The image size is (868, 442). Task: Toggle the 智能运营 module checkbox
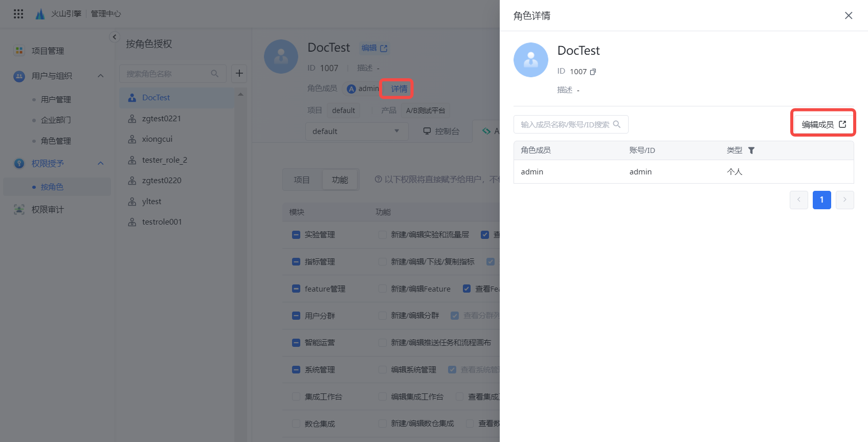(296, 343)
